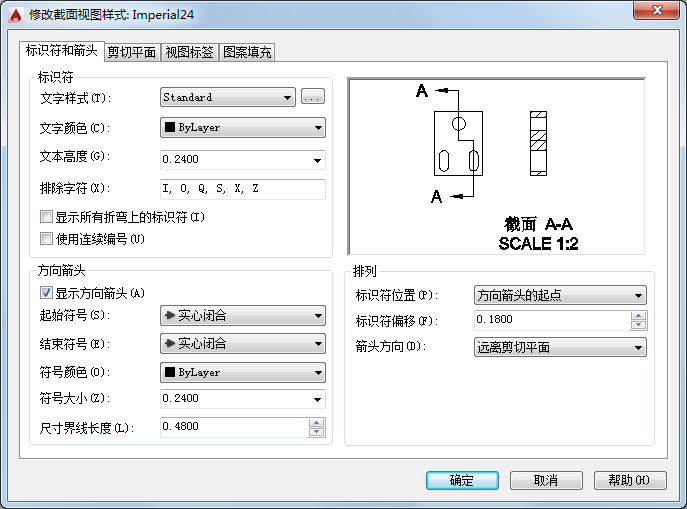The width and height of the screenshot is (687, 509).
Task: Decrease 标识符偏移 with down arrow
Action: click(x=639, y=325)
